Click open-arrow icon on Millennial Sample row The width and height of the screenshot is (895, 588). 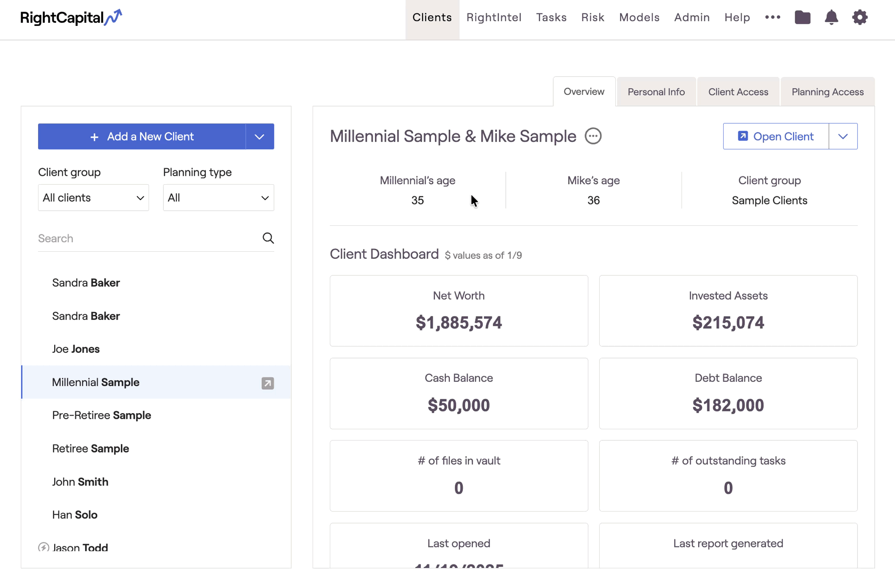tap(268, 383)
